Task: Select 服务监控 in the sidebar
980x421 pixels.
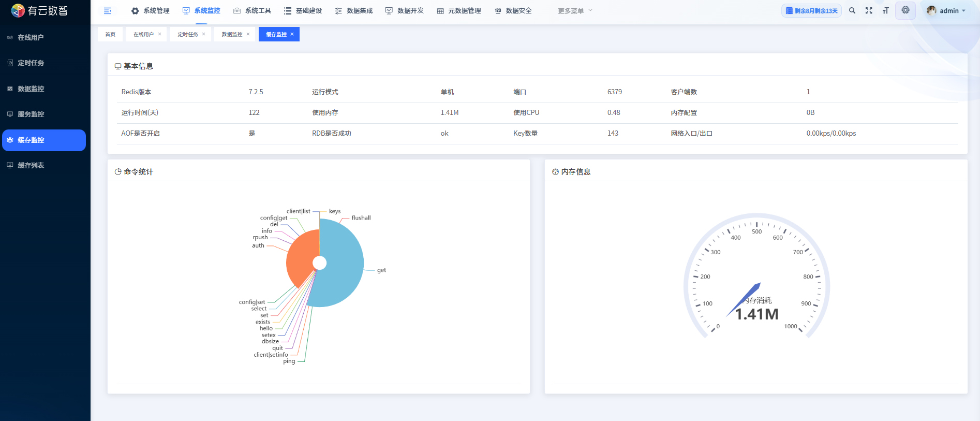Action: [31, 114]
